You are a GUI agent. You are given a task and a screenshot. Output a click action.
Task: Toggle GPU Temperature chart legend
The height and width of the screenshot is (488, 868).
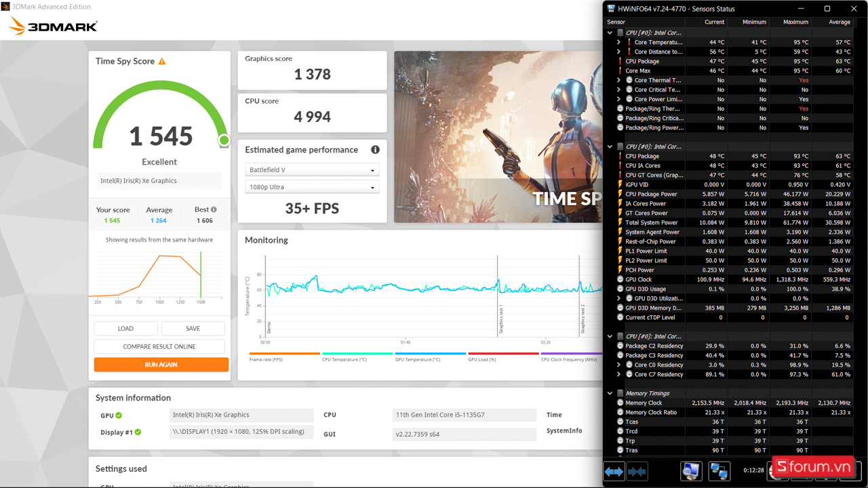[x=431, y=357]
